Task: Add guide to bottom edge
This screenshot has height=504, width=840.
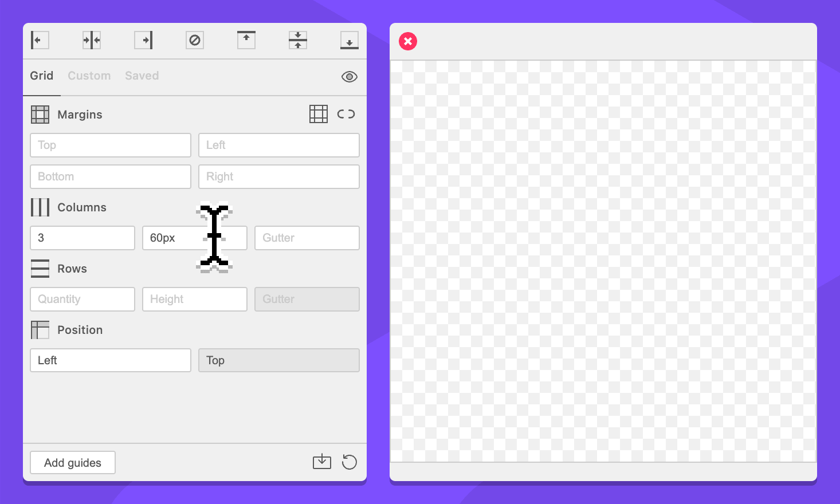Action: pos(350,40)
